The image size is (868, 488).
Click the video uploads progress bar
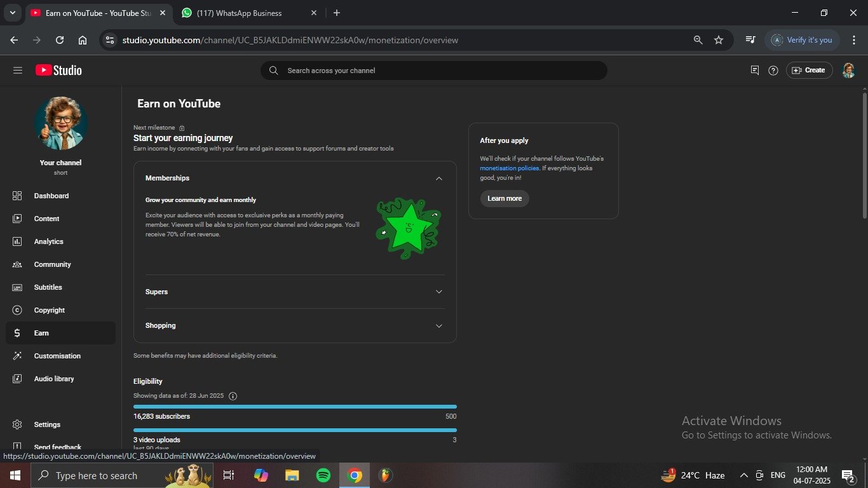coord(295,430)
